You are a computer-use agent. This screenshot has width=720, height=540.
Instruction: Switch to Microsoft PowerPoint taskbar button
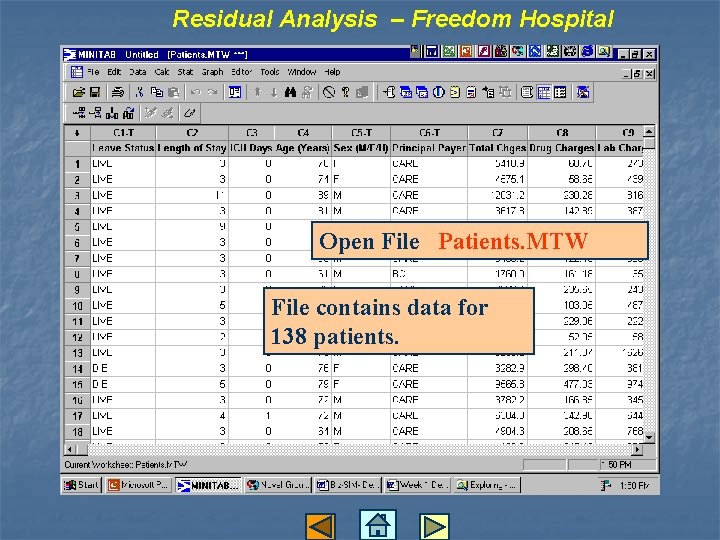click(139, 485)
